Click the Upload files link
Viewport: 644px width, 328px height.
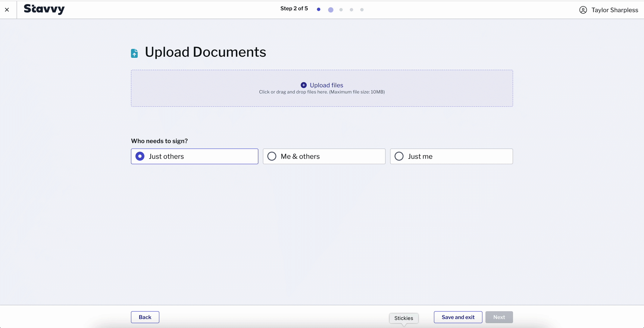[x=326, y=85]
